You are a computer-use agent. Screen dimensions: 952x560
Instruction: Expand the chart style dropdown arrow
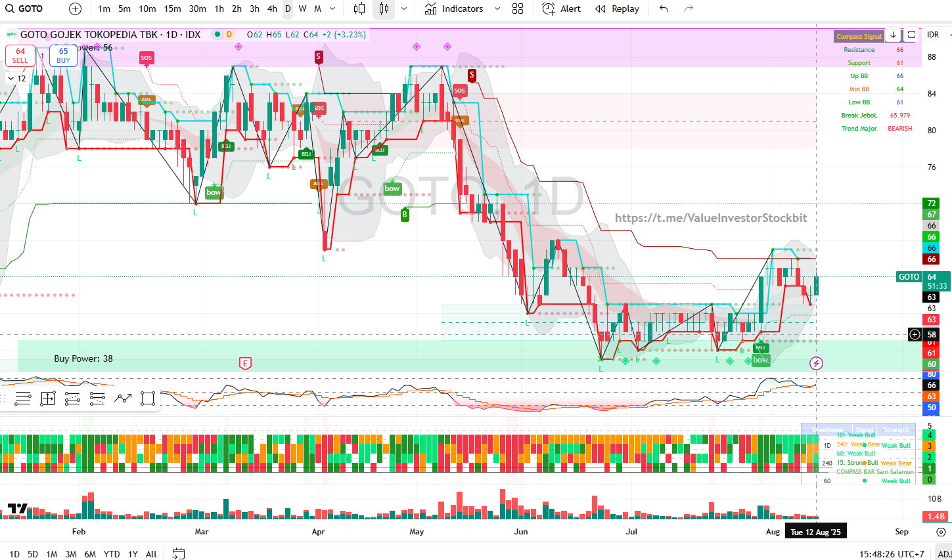(x=403, y=9)
